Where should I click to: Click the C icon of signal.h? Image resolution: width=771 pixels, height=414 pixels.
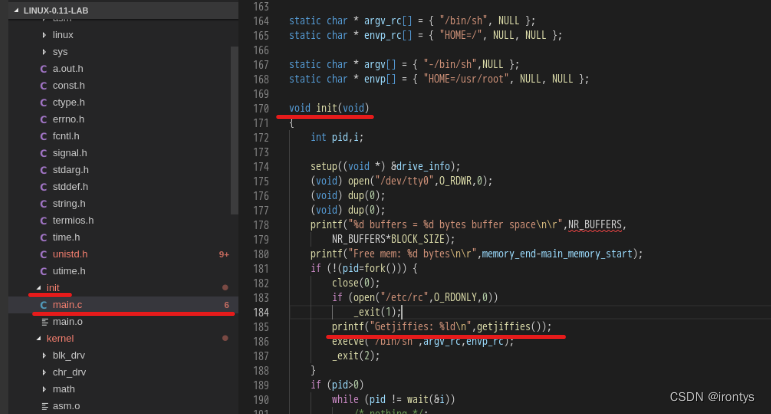click(x=44, y=153)
